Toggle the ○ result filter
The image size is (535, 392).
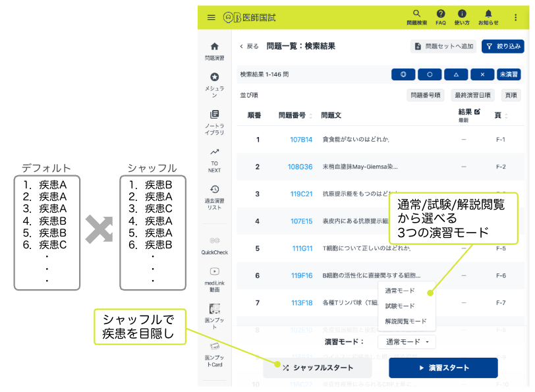430,74
